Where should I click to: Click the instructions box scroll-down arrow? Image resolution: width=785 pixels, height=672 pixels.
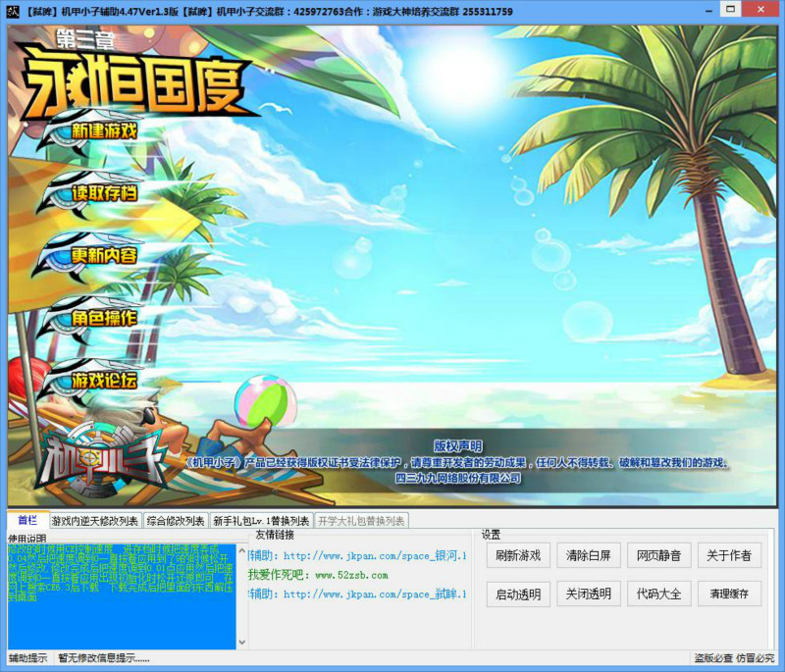pos(242,643)
